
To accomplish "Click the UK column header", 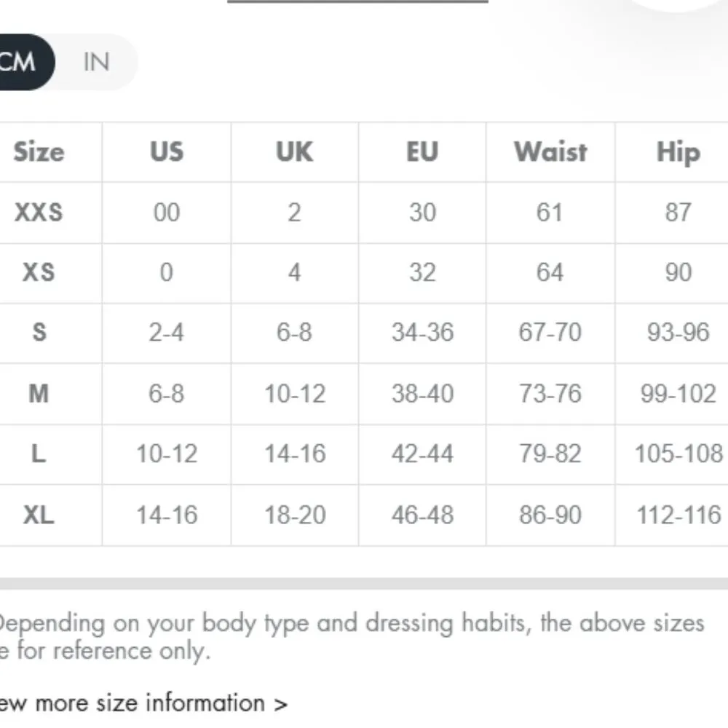I will tap(294, 152).
